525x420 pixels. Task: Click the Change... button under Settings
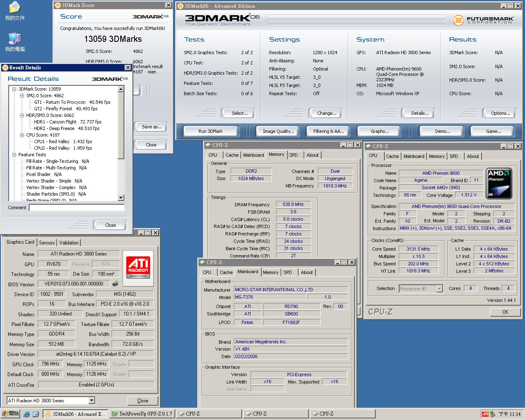coord(326,113)
